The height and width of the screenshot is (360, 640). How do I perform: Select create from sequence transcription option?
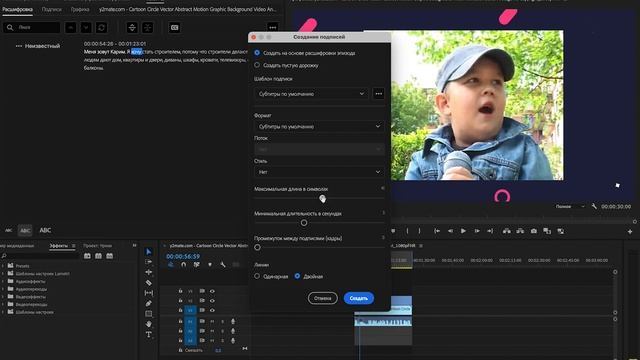coord(257,53)
